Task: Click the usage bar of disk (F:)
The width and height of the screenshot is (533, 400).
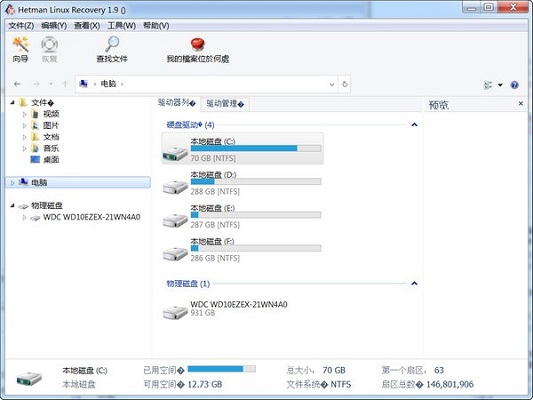Action: pos(256,248)
